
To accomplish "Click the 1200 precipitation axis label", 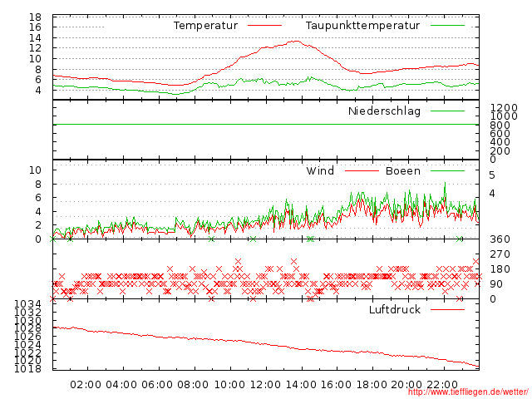I will (x=505, y=108).
